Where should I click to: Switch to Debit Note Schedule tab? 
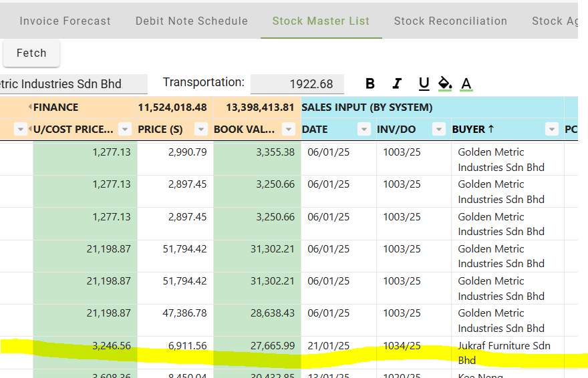click(192, 21)
